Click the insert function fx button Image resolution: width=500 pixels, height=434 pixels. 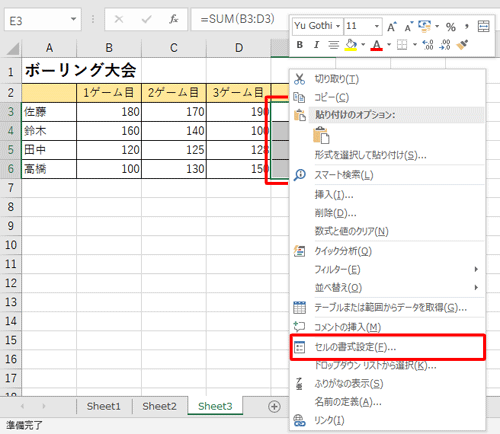pyautogui.click(x=174, y=19)
